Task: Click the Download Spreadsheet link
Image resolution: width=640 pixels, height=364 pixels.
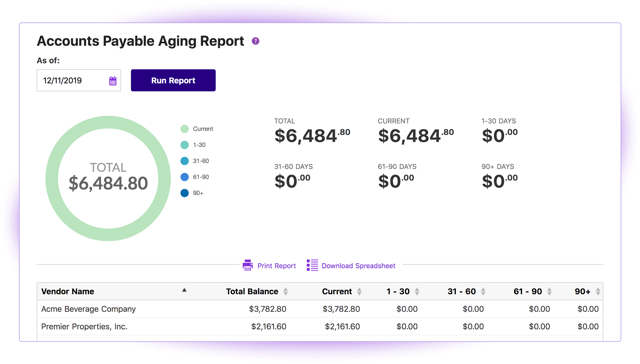Action: tap(358, 266)
